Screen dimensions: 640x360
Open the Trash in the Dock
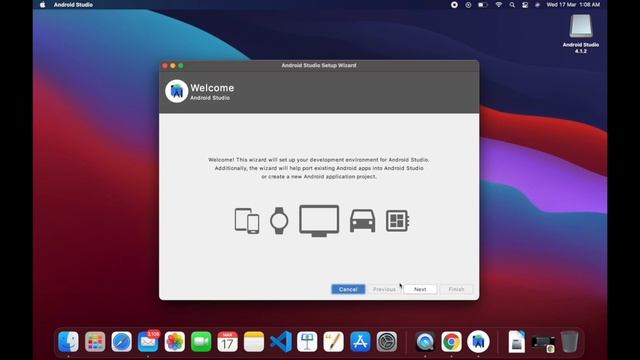pyautogui.click(x=569, y=342)
